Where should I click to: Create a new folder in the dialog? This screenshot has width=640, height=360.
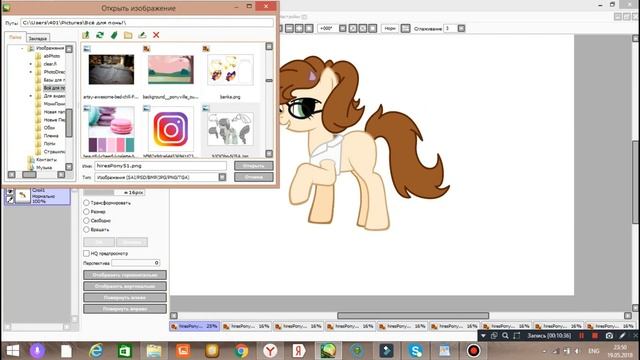point(128,35)
